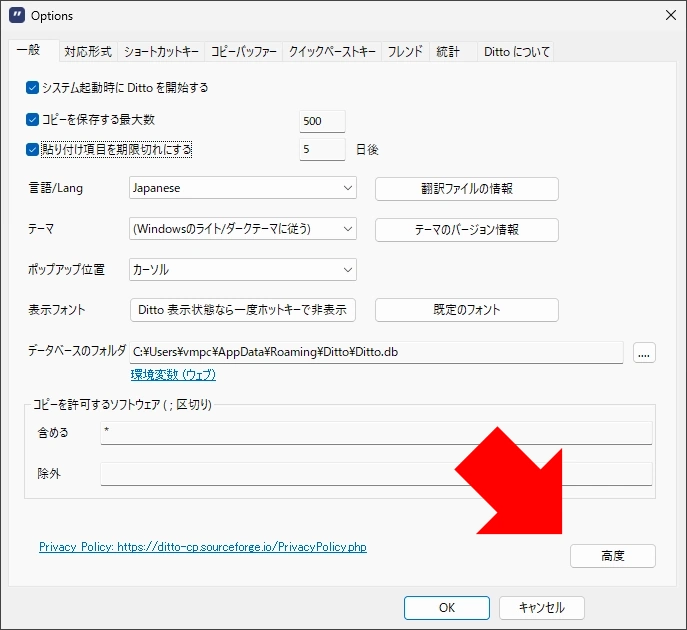687x630 pixels.
Task: Click the maximum copies field showing 500
Action: point(322,121)
